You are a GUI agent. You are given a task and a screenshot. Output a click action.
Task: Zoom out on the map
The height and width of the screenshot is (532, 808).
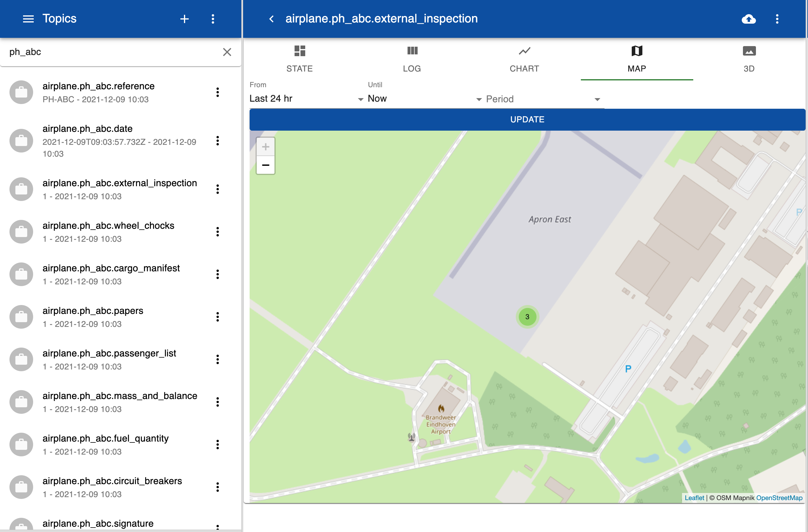[266, 165]
